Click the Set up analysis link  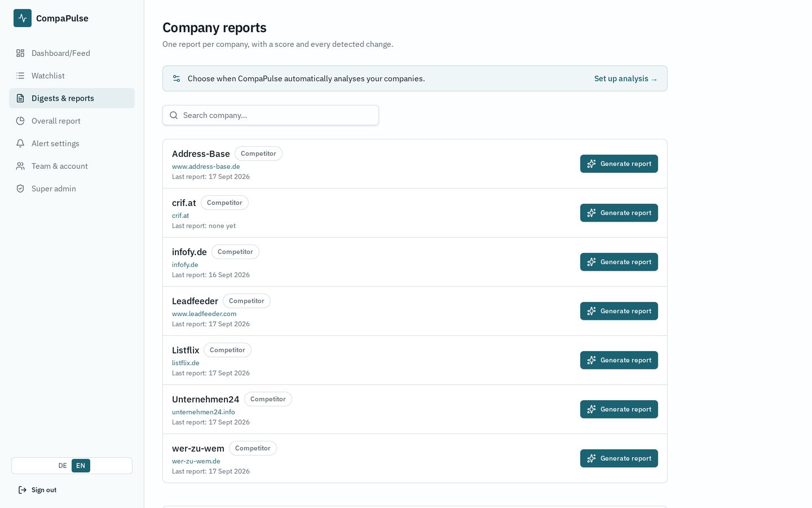625,78
